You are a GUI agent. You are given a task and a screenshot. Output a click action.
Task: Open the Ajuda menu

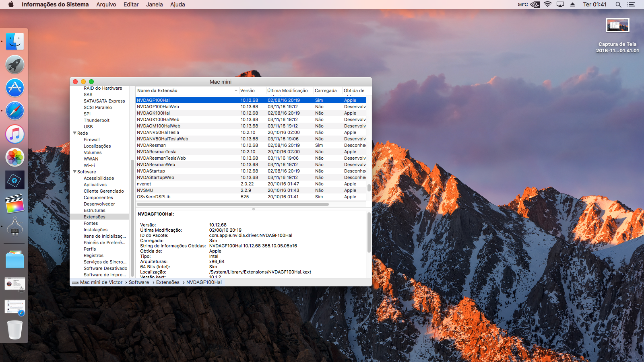[x=178, y=4]
